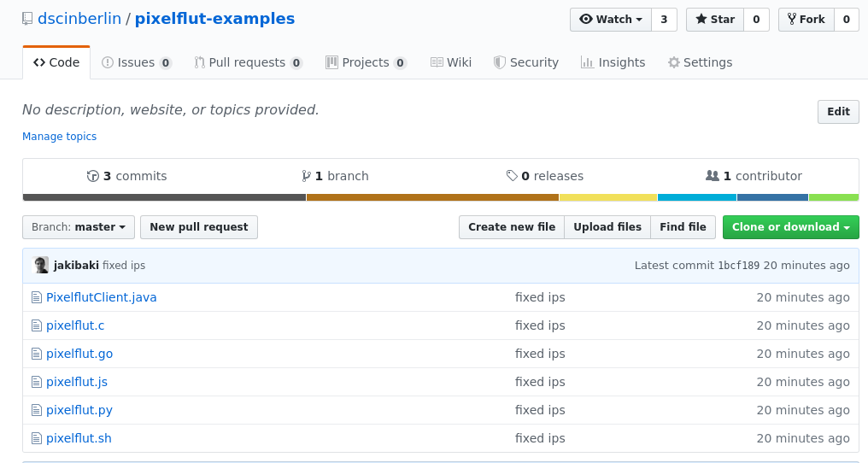Open pixelflut.py

(79, 410)
